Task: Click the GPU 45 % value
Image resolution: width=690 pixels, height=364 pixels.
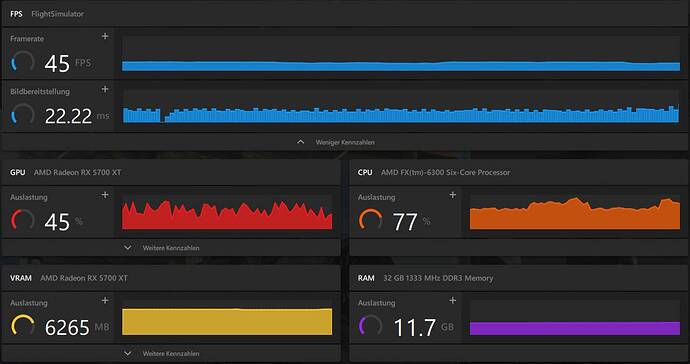Action: tap(63, 222)
